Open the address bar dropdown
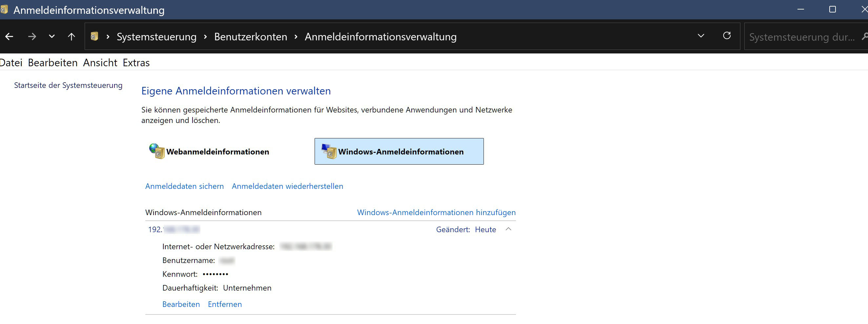The width and height of the screenshot is (868, 324). click(x=700, y=36)
